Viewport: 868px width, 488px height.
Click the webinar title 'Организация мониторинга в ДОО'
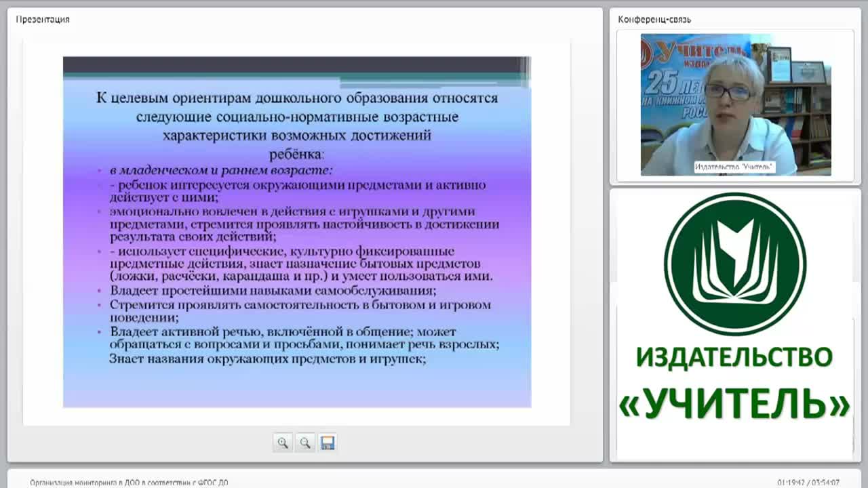(x=129, y=483)
